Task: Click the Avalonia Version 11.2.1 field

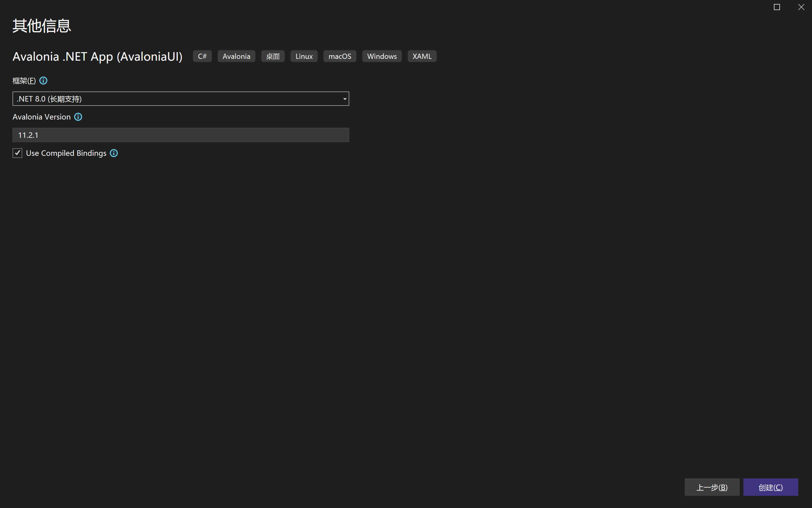Action: click(181, 135)
